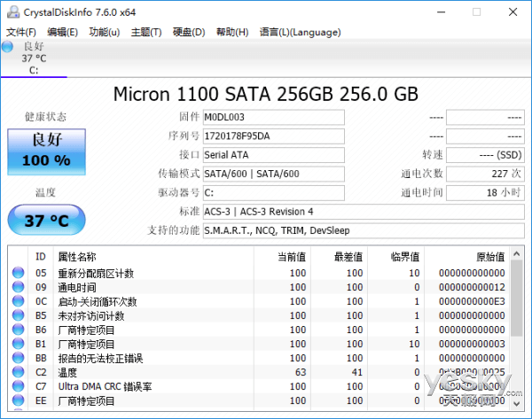Click the status orb for attribute B6

(18, 330)
